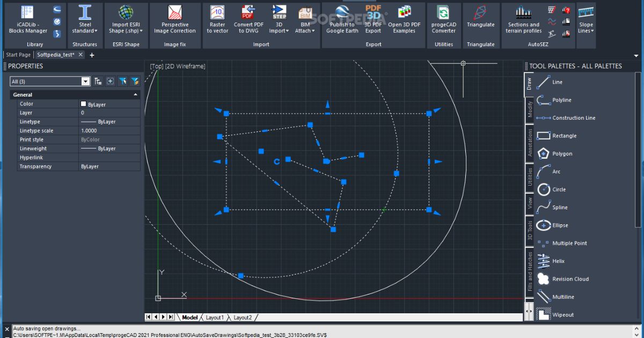The height and width of the screenshot is (338, 644).
Task: Open the Steel standard dropdown
Action: [x=85, y=20]
